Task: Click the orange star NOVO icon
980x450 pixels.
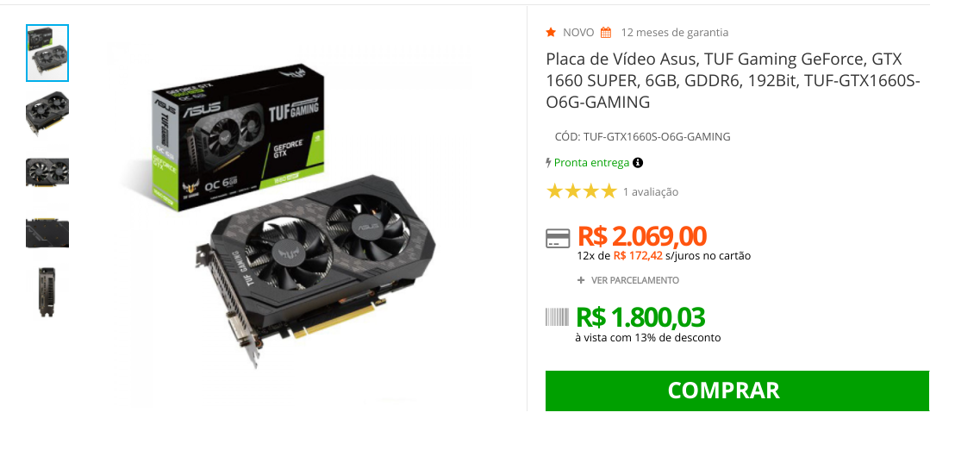Action: (551, 32)
